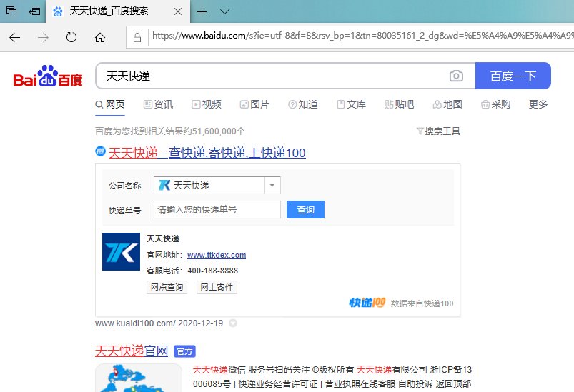This screenshot has height=392, width=574.
Task: Click the forward navigation arrow
Action: (x=43, y=37)
